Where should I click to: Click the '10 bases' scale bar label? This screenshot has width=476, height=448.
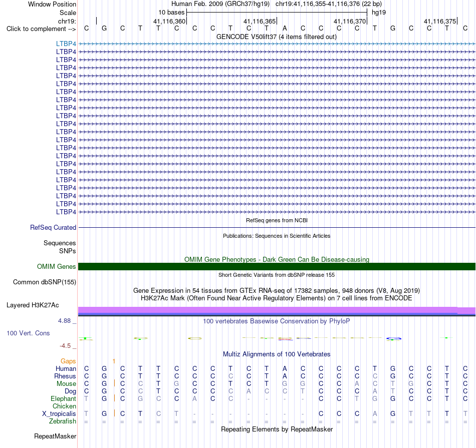coord(171,13)
